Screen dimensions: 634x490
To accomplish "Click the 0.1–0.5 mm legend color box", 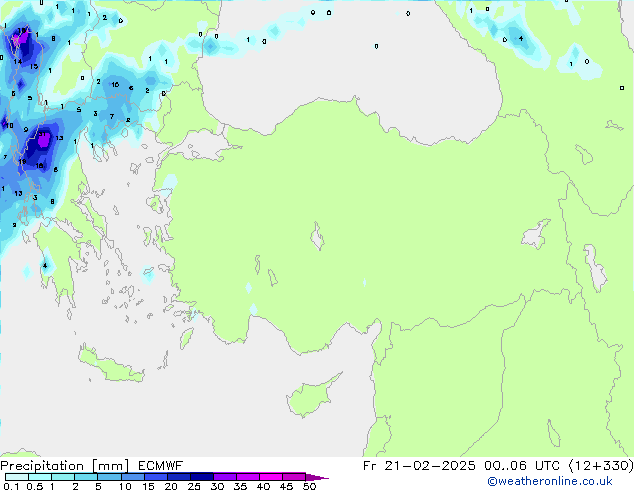I will pos(17,477).
